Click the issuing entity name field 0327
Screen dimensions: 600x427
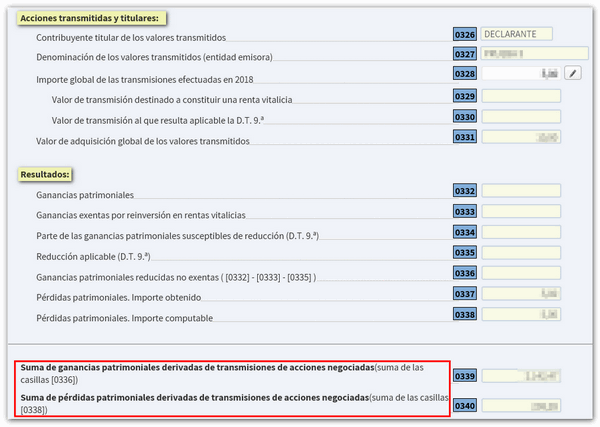pyautogui.click(x=520, y=54)
